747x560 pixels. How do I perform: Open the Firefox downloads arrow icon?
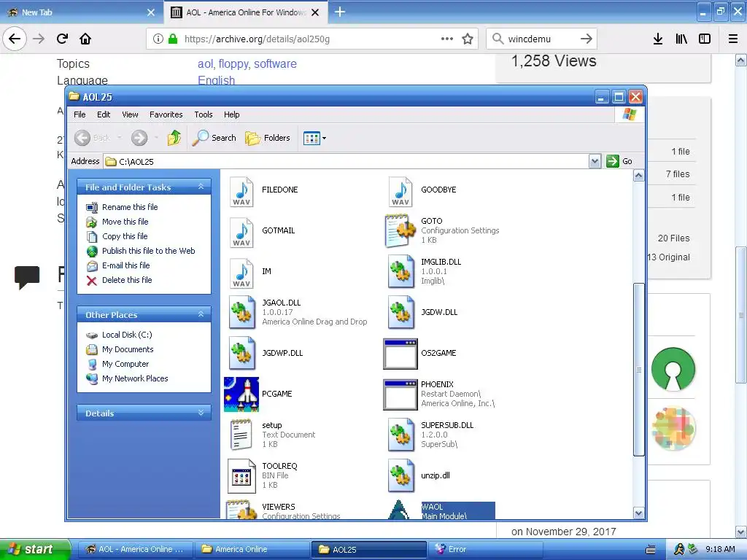[658, 39]
